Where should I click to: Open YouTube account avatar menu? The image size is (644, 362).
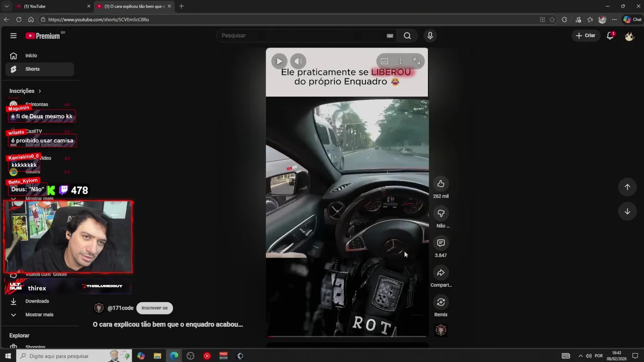[x=629, y=36]
